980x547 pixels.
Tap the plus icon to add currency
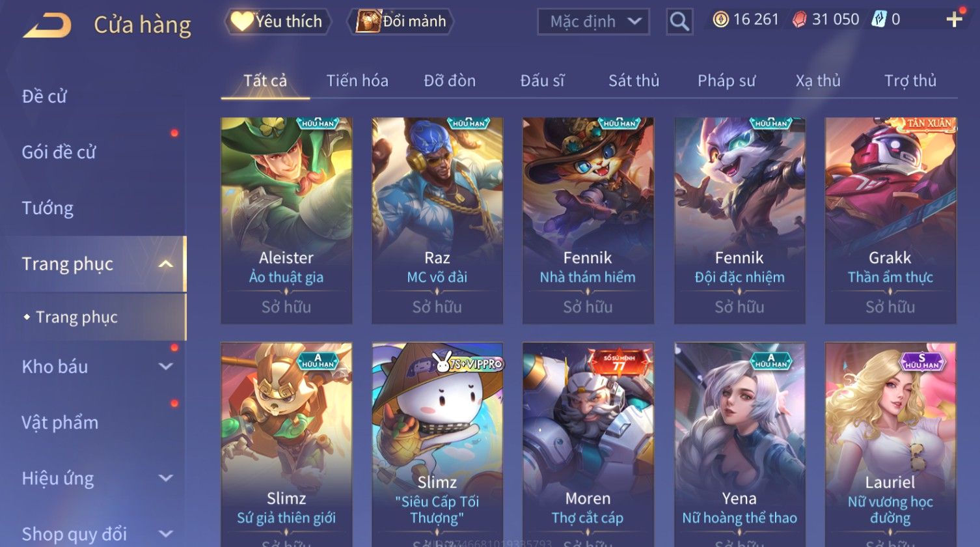pos(954,20)
